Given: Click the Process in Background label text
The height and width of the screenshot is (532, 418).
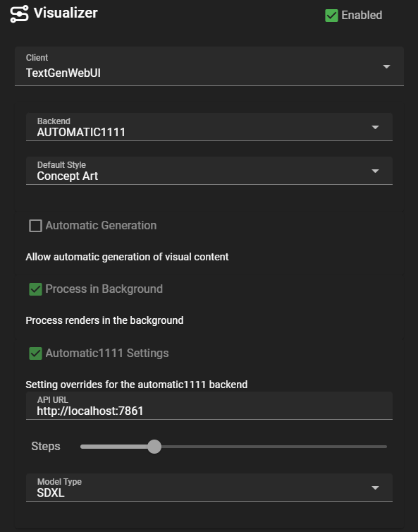Looking at the screenshot, I should pos(104,289).
